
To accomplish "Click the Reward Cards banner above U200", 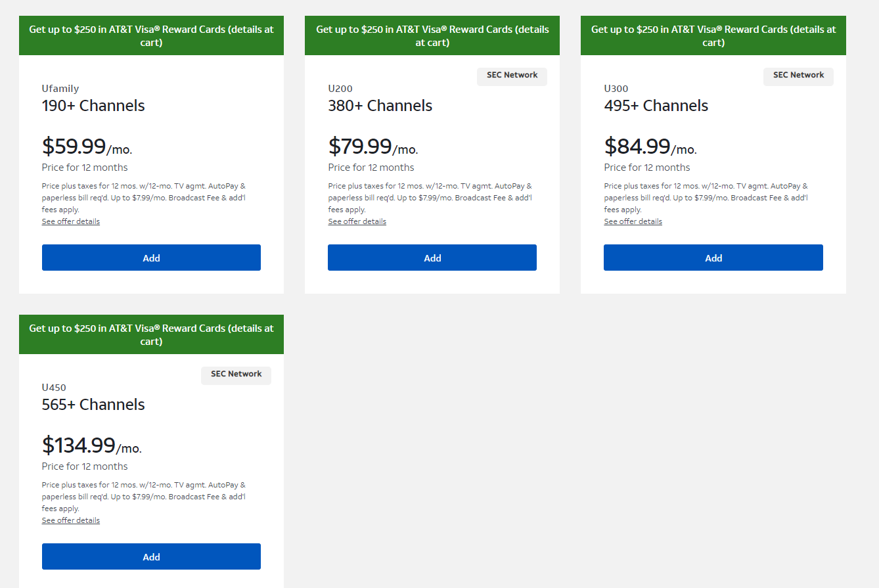I will point(432,35).
